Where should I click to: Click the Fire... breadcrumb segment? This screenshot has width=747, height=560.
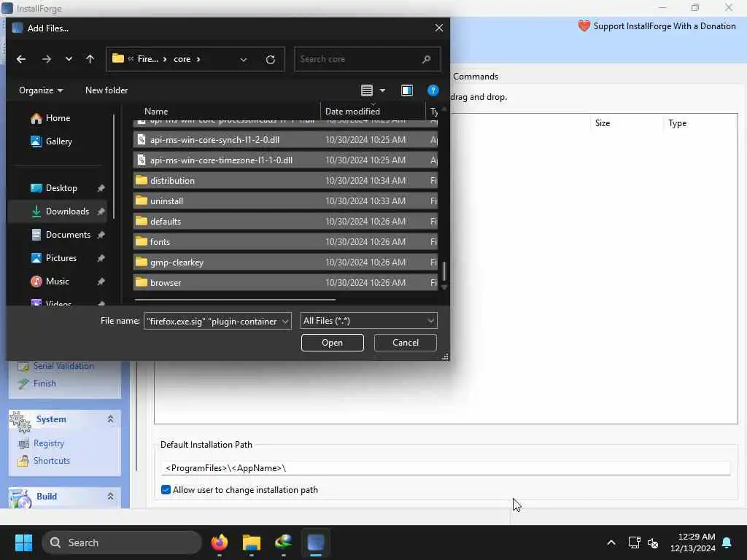coord(147,59)
